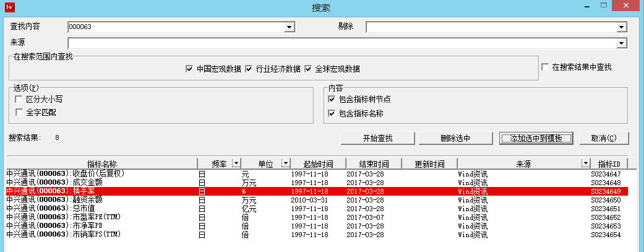Toggle 全球宏观数据 checkbox
This screenshot has width=644, height=252.
click(x=308, y=69)
